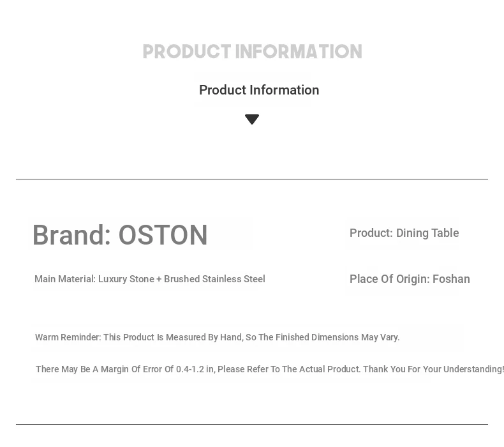The image size is (504, 447).
Task: Click the large gray PRODUCT INFORMATION heading
Action: point(252,52)
